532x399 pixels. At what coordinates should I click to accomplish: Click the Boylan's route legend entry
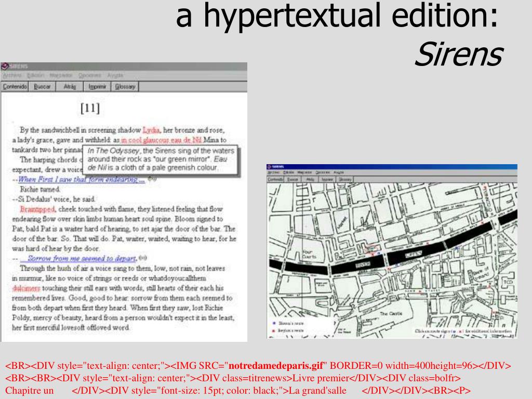point(288,330)
